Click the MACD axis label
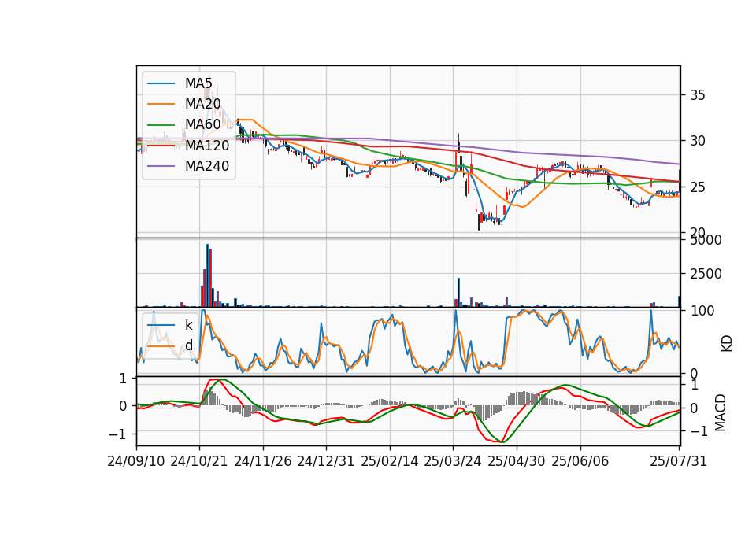Viewport: 756px width, 543px height. pos(721,412)
